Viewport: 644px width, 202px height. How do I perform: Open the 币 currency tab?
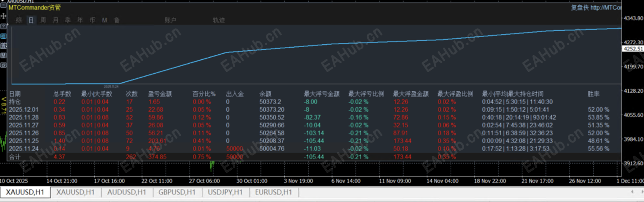point(92,20)
